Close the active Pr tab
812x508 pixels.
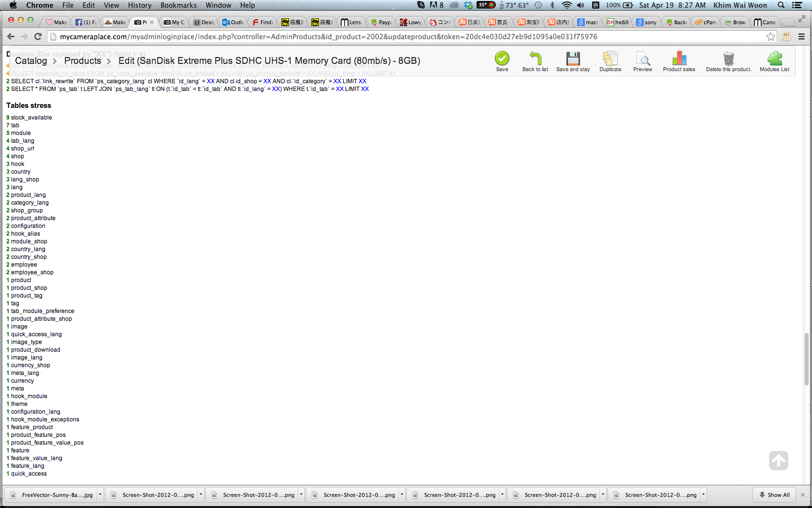152,22
